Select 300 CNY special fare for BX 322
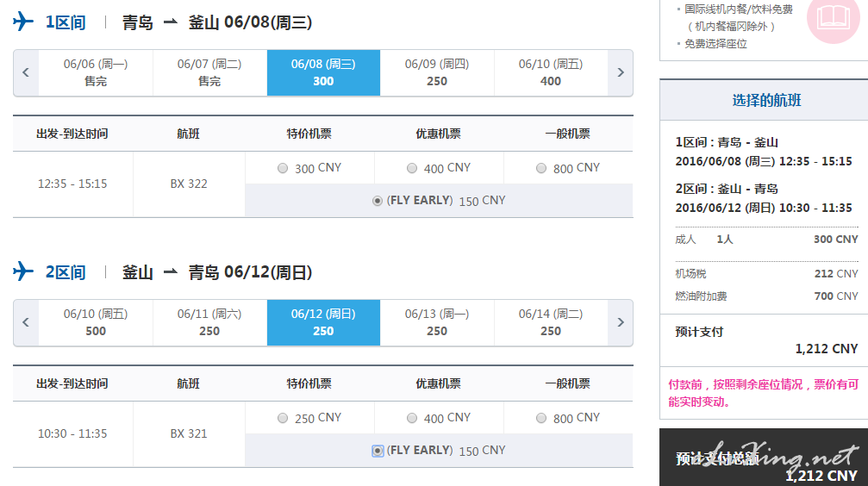Screen dimensions: 868x486 click(283, 168)
